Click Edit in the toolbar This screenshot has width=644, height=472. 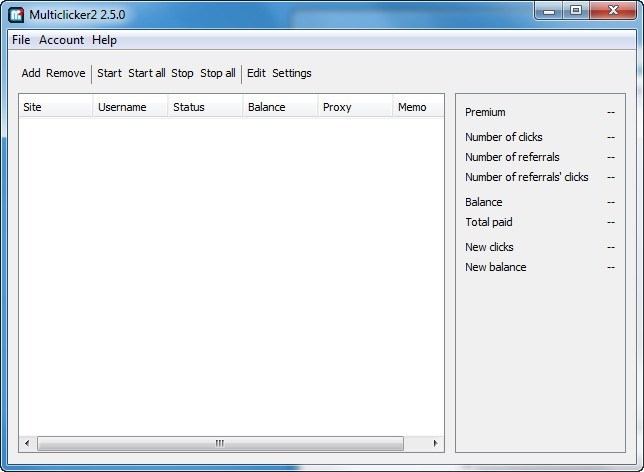click(256, 73)
